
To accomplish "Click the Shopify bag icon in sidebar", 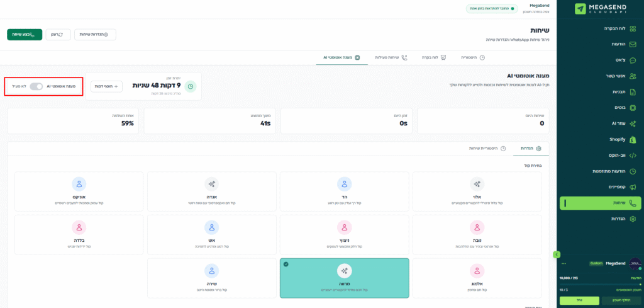I will click(x=633, y=139).
